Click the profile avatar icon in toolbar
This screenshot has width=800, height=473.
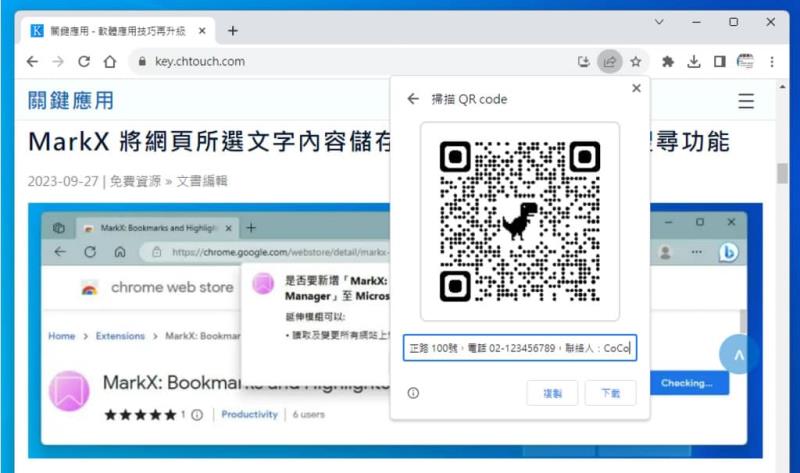pos(745,62)
